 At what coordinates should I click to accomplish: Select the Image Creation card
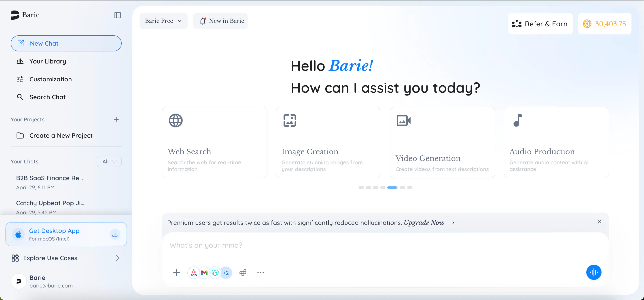(x=328, y=142)
